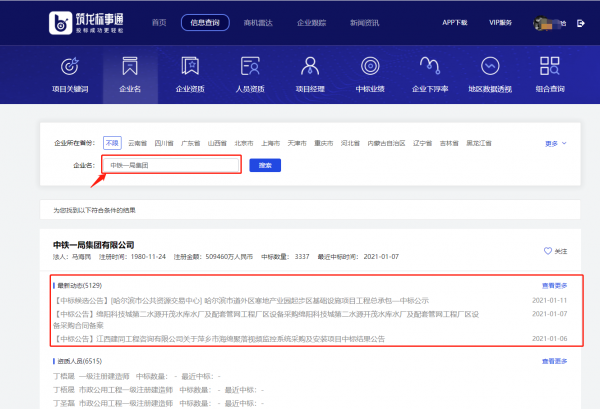Image resolution: width=600 pixels, height=409 pixels.
Task: Expand 更多 provinces dropdown
Action: point(554,143)
